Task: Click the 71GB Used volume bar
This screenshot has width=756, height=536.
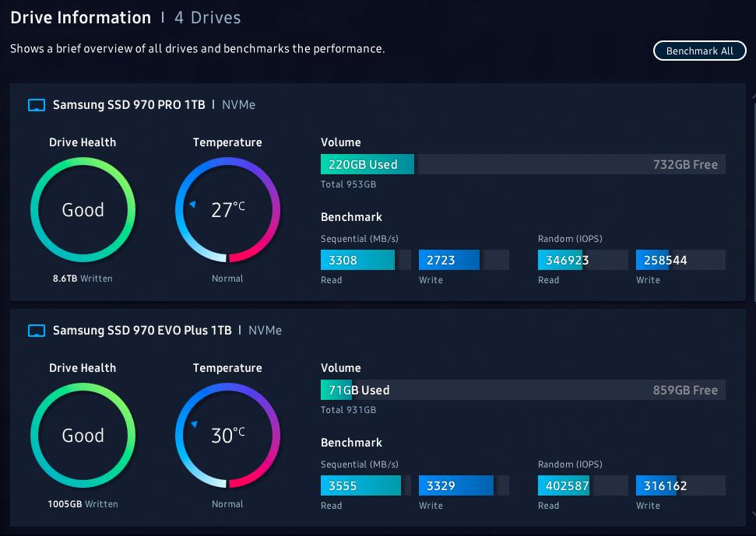Action: click(x=523, y=390)
